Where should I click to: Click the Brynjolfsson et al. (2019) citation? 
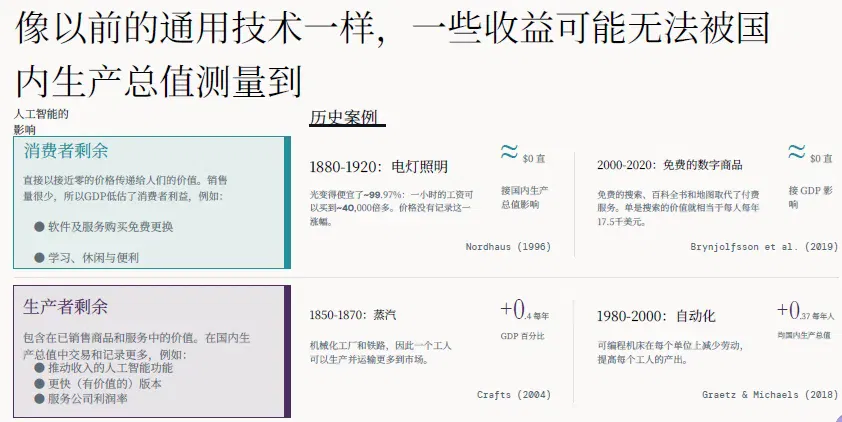pyautogui.click(x=764, y=247)
